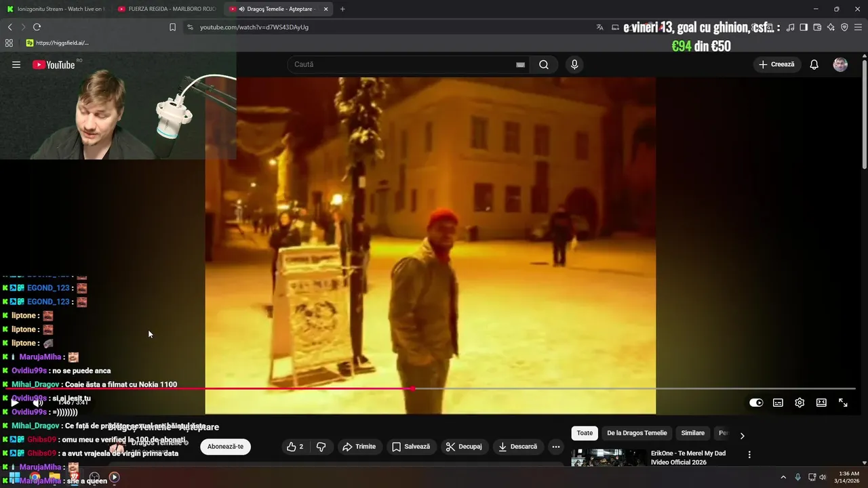This screenshot has width=868, height=488.
Task: Open the Windows Start menu
Action: point(14,477)
